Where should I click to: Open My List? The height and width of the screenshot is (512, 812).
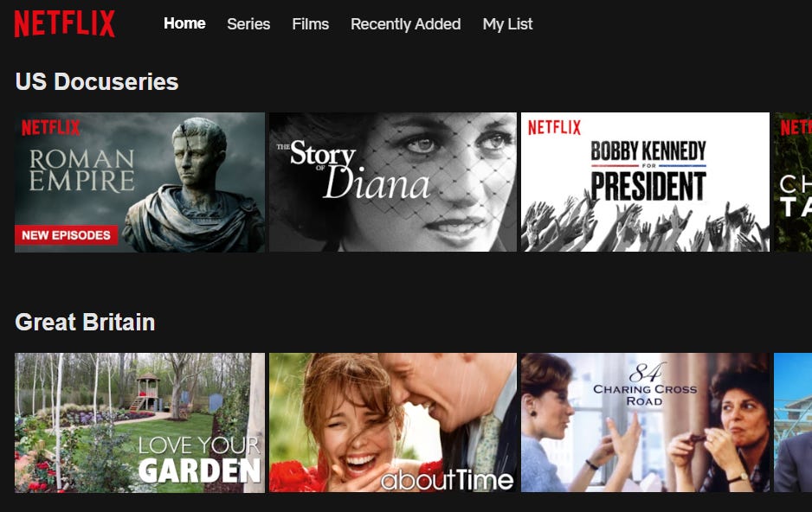pyautogui.click(x=507, y=24)
